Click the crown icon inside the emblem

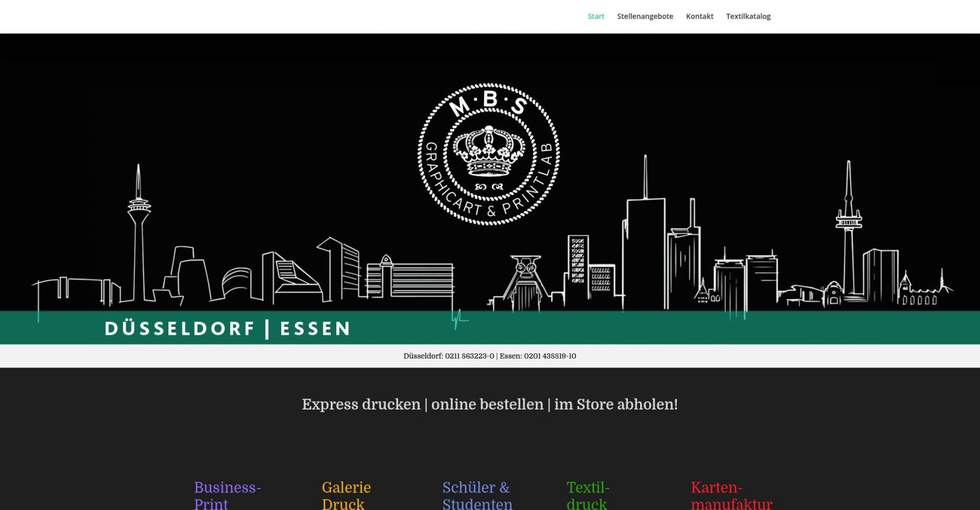pos(489,151)
